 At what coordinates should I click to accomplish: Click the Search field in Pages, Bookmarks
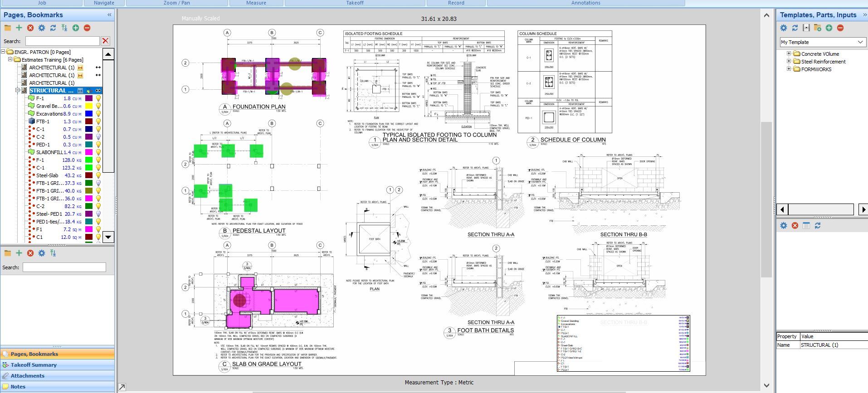click(x=62, y=41)
